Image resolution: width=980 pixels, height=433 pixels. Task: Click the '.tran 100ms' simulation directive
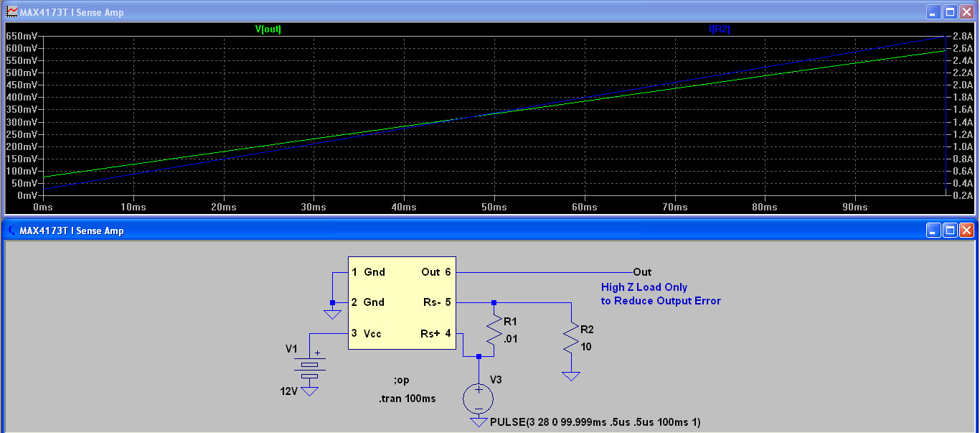coord(407,399)
